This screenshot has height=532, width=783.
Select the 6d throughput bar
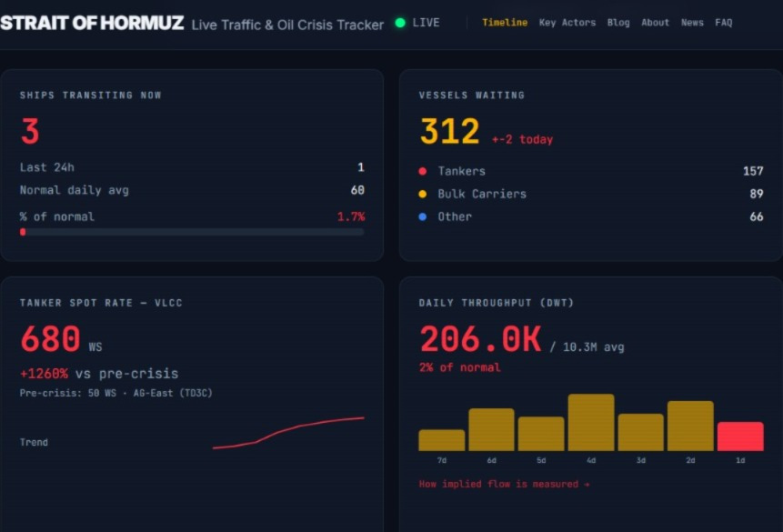[491, 429]
